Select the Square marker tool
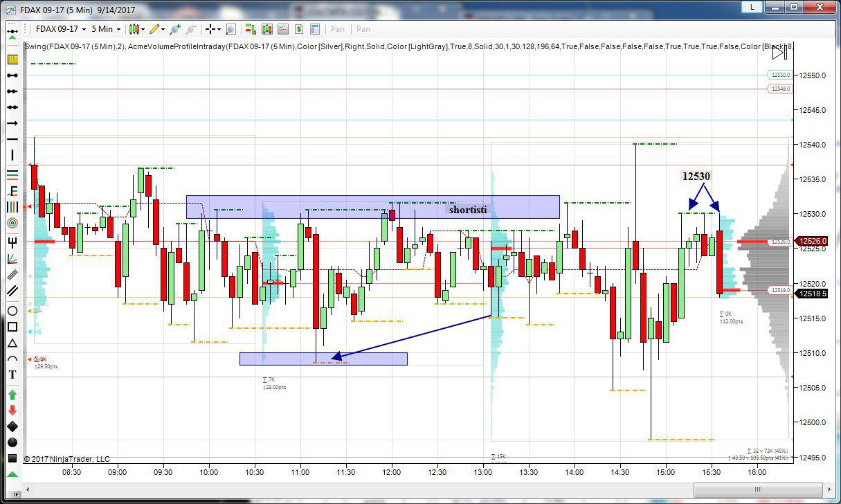The image size is (841, 504). tap(12, 458)
